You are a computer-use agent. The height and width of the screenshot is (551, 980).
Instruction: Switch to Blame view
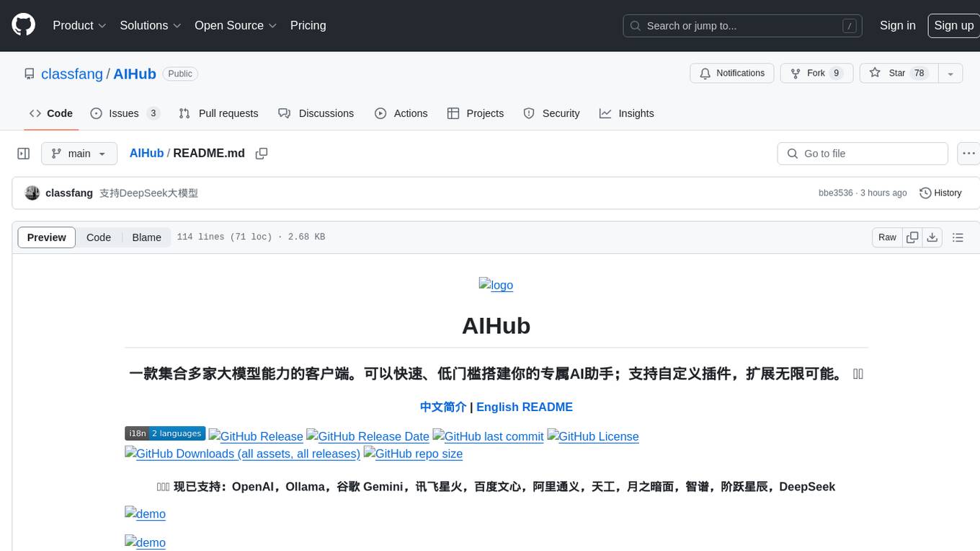tap(146, 237)
